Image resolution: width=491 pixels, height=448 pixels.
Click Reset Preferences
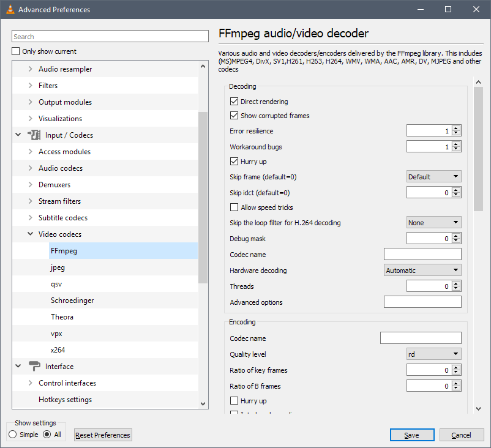(x=102, y=435)
